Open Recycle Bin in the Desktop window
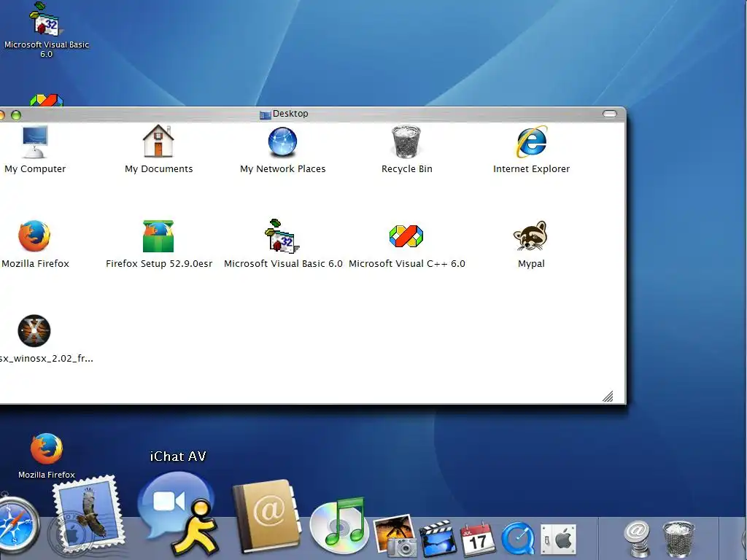 coord(406,141)
